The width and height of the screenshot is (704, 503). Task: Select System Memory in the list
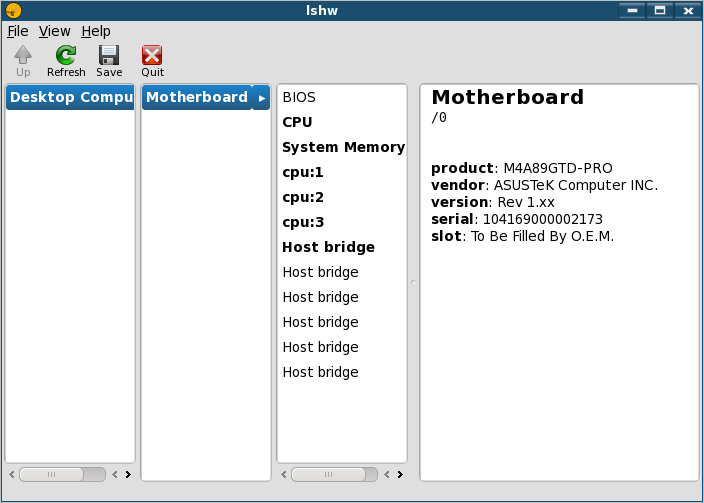point(342,147)
